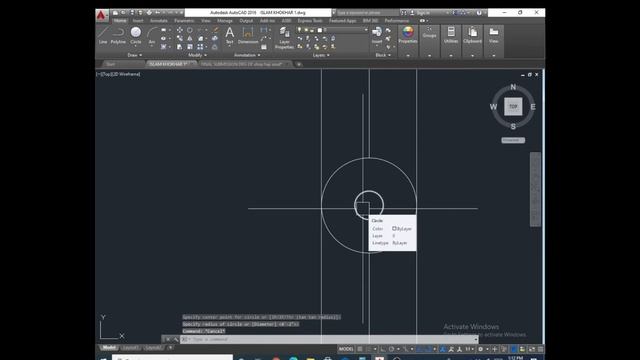
Task: Open the View panel in ribbon
Action: click(493, 35)
